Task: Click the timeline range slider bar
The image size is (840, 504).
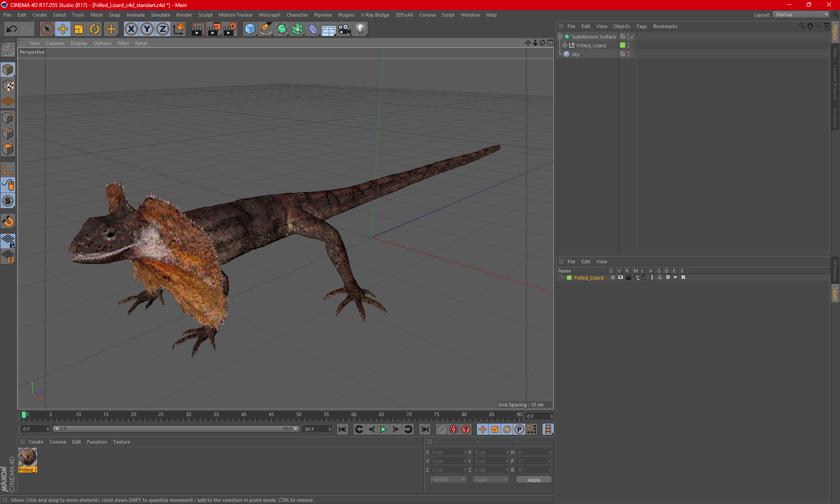Action: tap(177, 429)
